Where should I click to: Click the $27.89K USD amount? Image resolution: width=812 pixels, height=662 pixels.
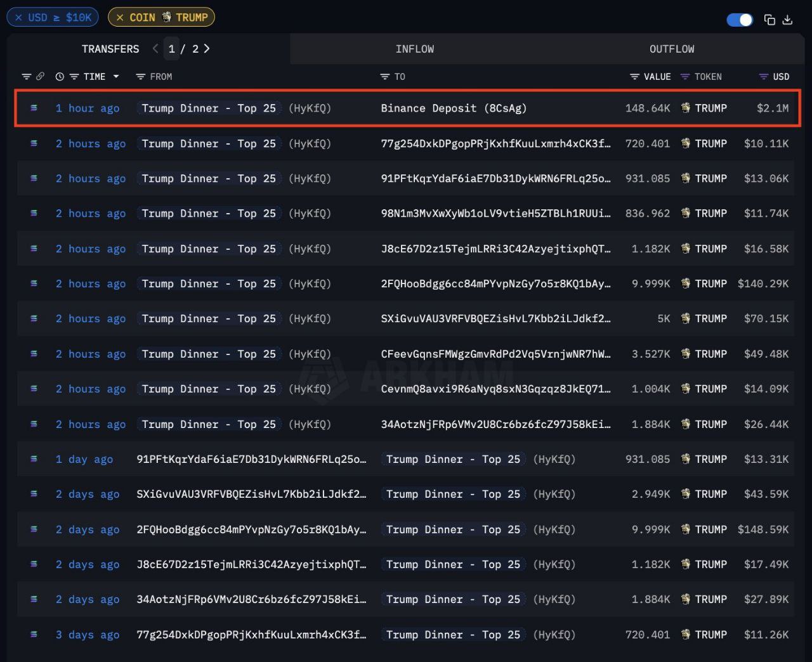pos(766,600)
